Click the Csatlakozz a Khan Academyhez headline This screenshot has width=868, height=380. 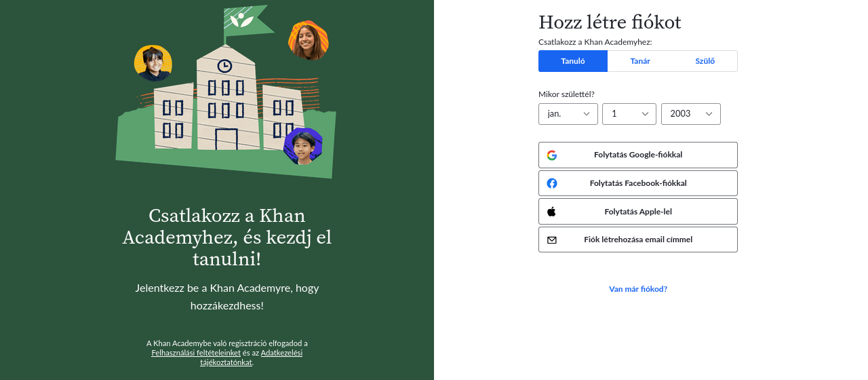point(227,237)
